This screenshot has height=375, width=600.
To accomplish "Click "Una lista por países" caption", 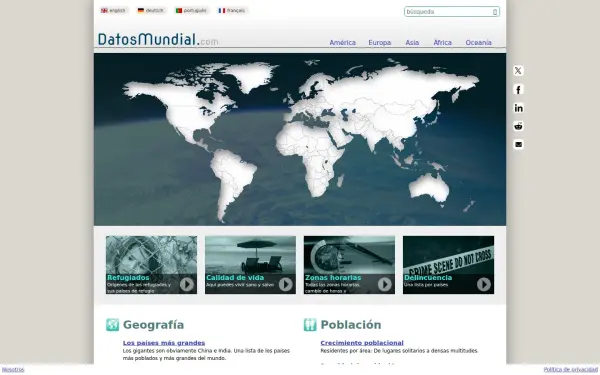I will (x=426, y=285).
